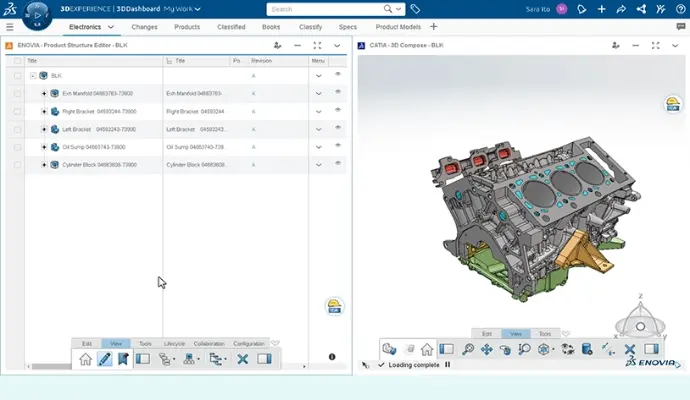Switch to the Books tab
The width and height of the screenshot is (690, 400).
[271, 27]
